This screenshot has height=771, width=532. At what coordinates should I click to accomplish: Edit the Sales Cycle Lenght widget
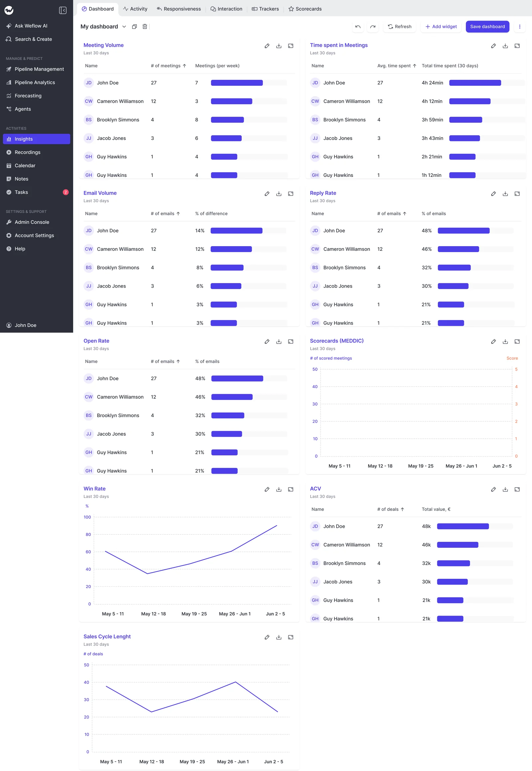(x=267, y=637)
